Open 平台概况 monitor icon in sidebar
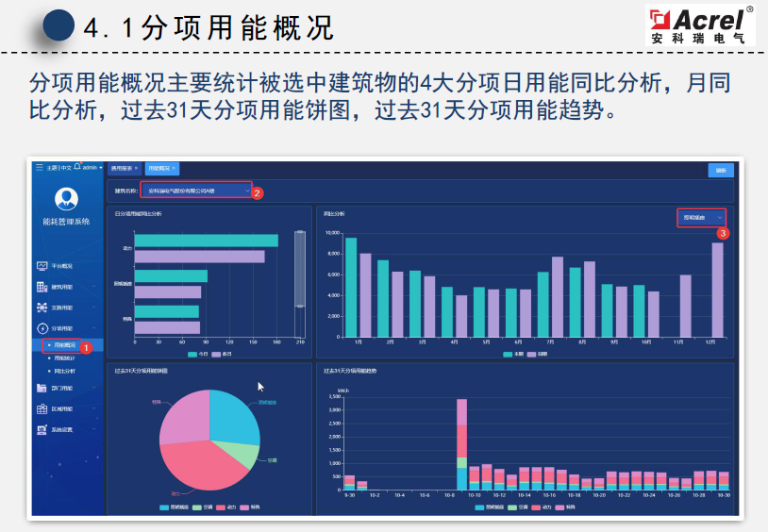Image resolution: width=768 pixels, height=532 pixels. click(42, 266)
